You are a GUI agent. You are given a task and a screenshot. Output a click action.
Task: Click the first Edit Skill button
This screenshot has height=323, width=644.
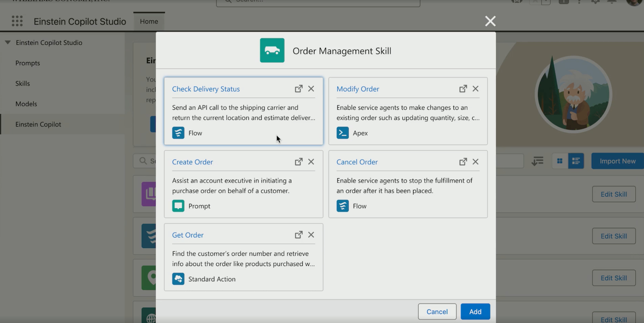click(x=614, y=194)
